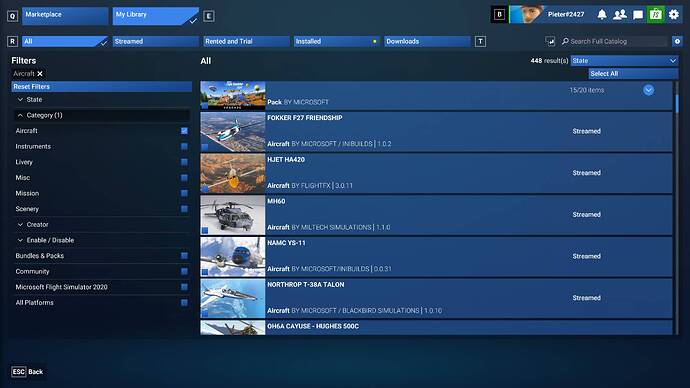Open the notifications bell icon
Screen dimensions: 690x388
(x=602, y=15)
